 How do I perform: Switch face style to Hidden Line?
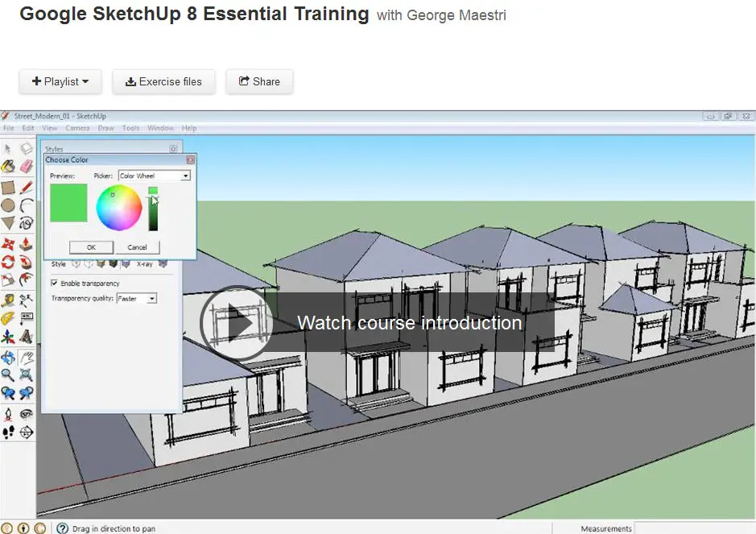pyautogui.click(x=89, y=264)
